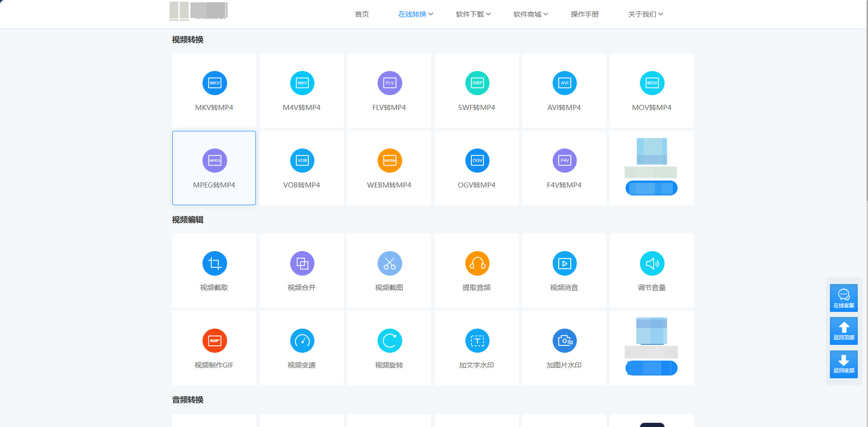Click the 在线客服 support button
This screenshot has width=868, height=427.
844,298
